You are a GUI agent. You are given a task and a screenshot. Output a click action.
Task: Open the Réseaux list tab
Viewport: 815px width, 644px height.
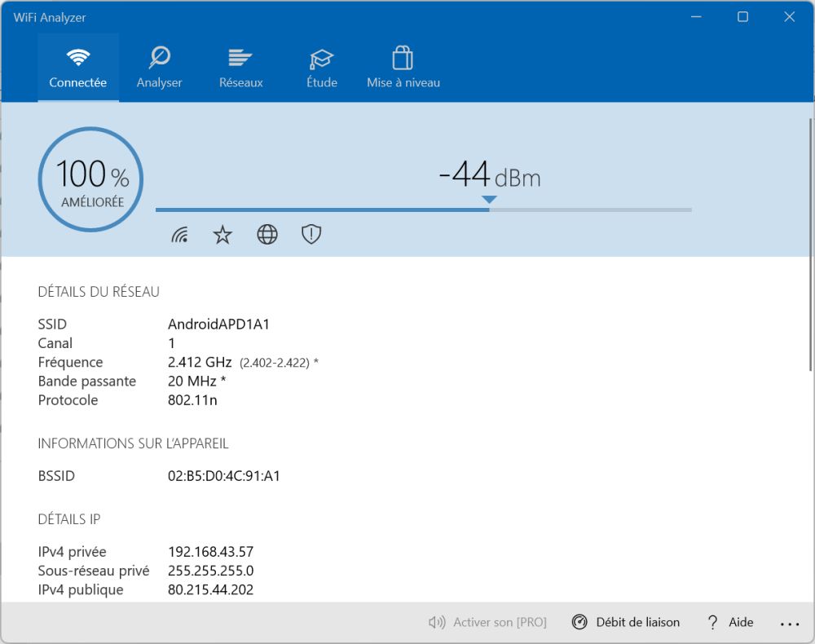[x=240, y=68]
